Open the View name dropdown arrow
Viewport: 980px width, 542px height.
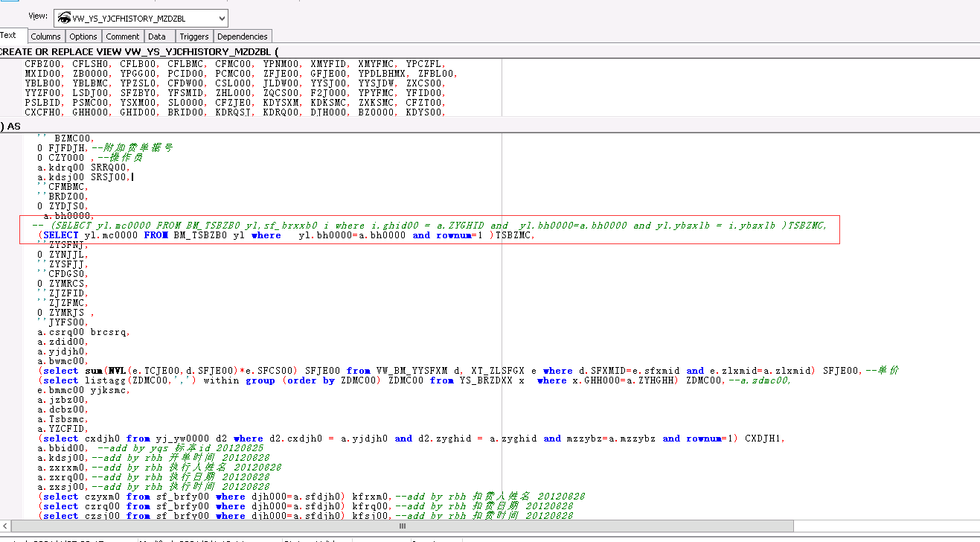(x=222, y=18)
